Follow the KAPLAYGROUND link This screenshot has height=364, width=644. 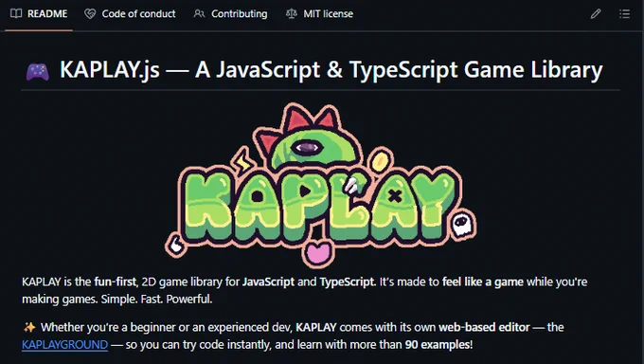(65, 344)
